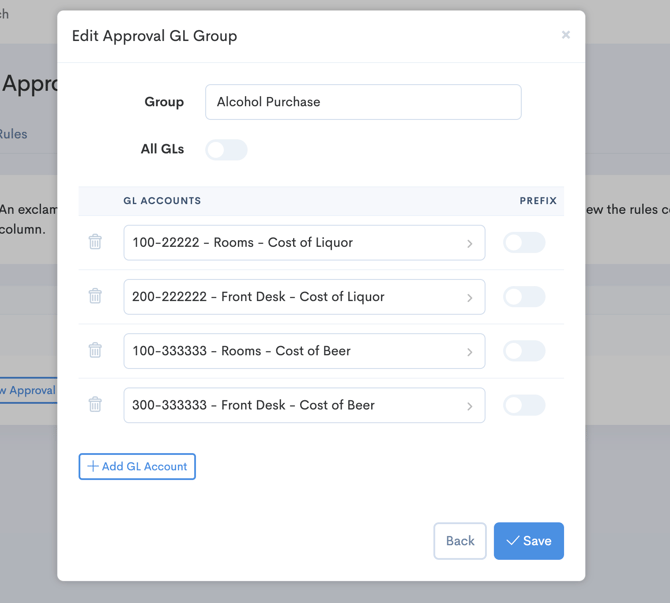Click the PREFIX column header
The height and width of the screenshot is (603, 670).
point(537,201)
